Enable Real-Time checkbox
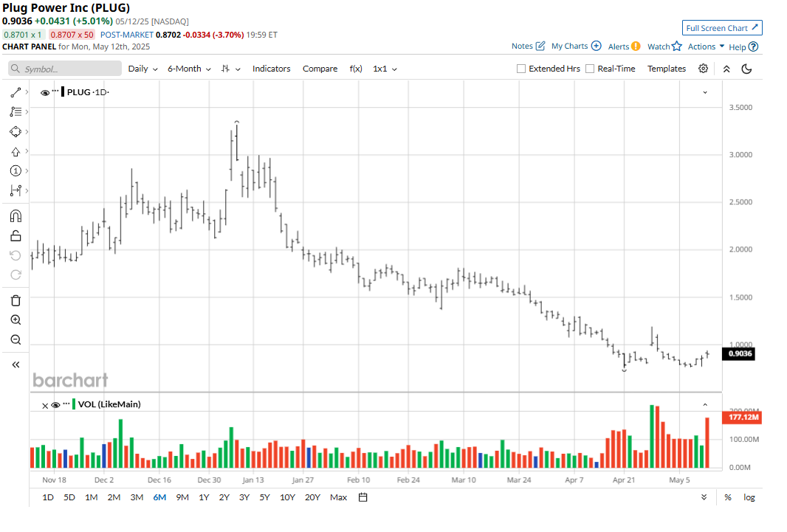The height and width of the screenshot is (532, 787). [590, 69]
